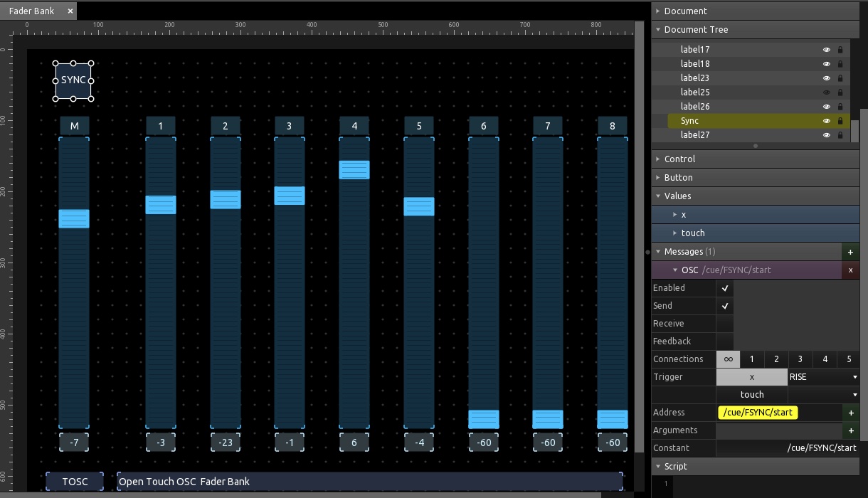
Task: Enable the Receive checkbox
Action: click(724, 324)
